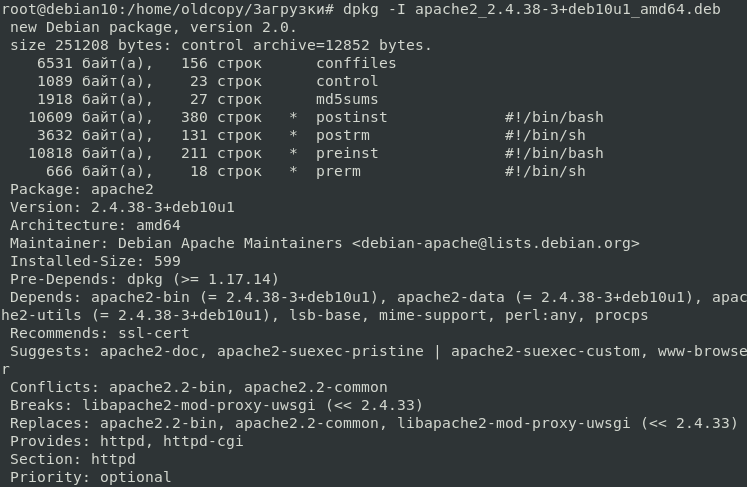This screenshot has height=487, width=747.
Task: Click the Version: 2.4.38-3+deb10u1 line
Action: (x=122, y=207)
